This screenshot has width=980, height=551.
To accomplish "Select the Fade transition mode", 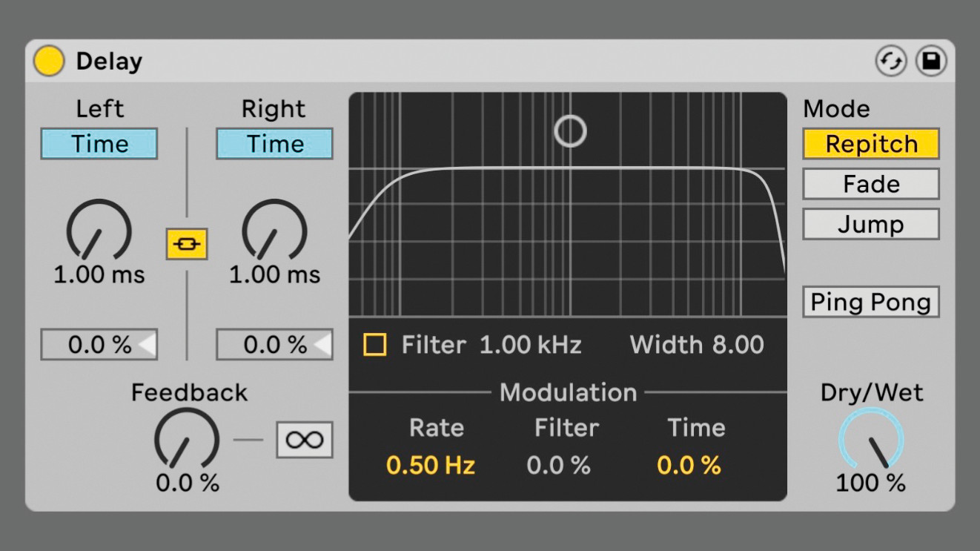I will point(870,183).
